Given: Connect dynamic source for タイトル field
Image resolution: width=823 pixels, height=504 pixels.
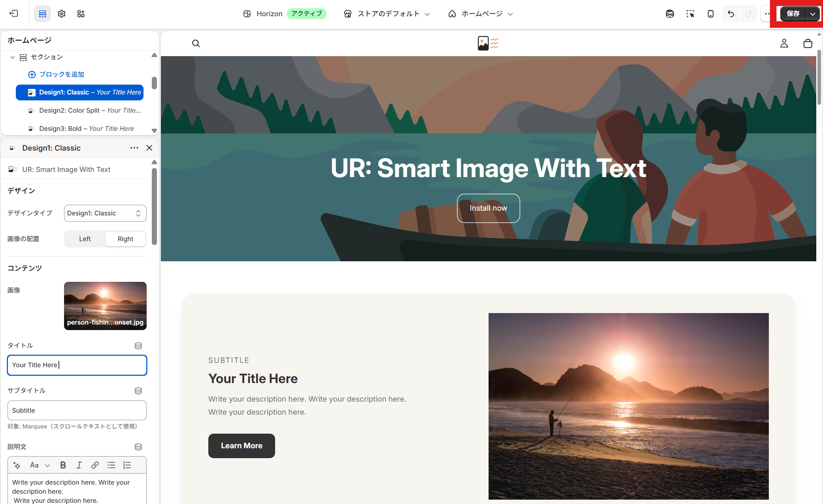Looking at the screenshot, I should (x=138, y=346).
